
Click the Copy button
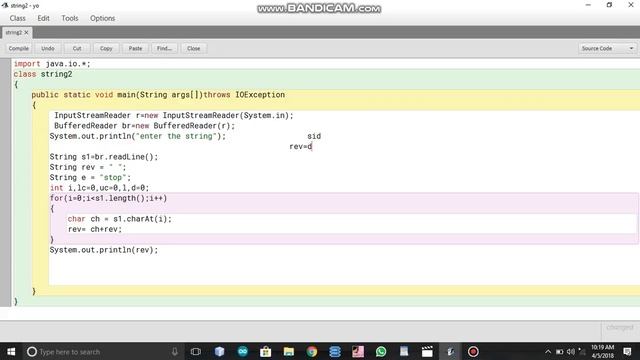point(106,48)
